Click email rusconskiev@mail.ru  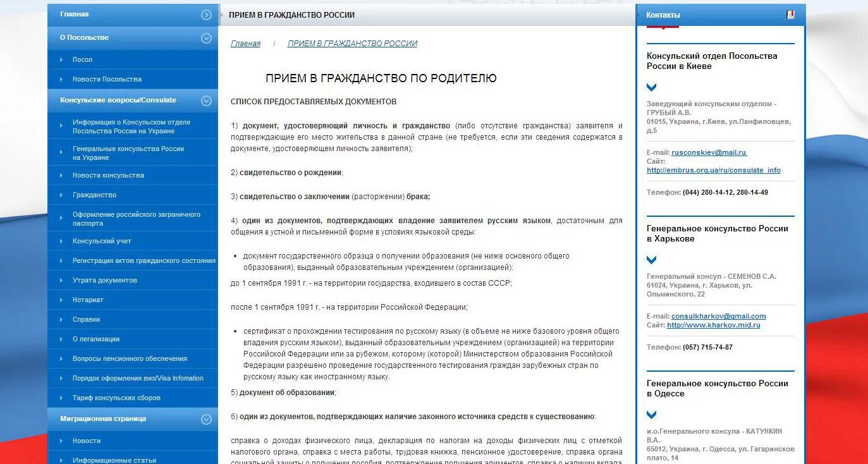709,152
